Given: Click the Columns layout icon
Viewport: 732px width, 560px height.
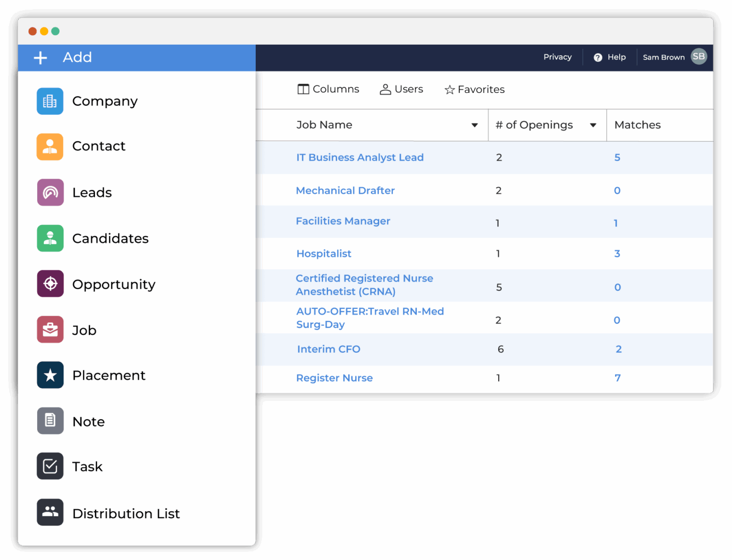Looking at the screenshot, I should [x=303, y=89].
